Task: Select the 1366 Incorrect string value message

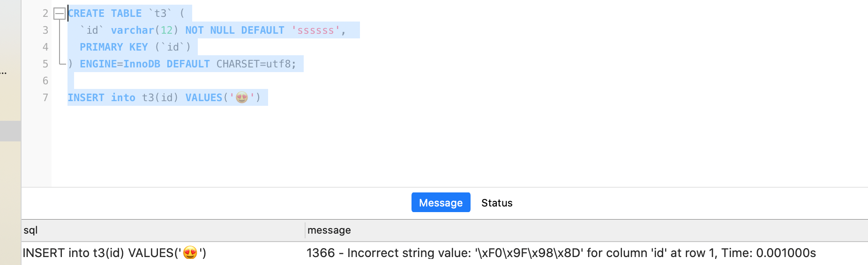Action: (x=561, y=253)
